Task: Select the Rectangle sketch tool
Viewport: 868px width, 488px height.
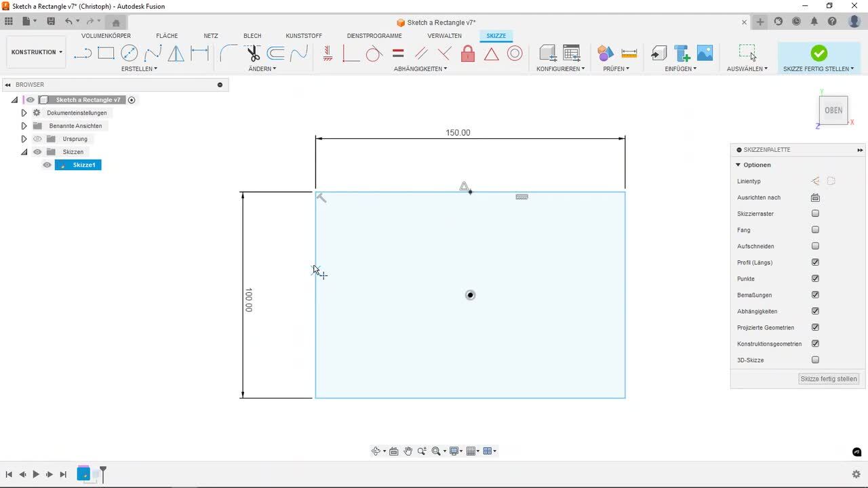Action: coord(106,53)
